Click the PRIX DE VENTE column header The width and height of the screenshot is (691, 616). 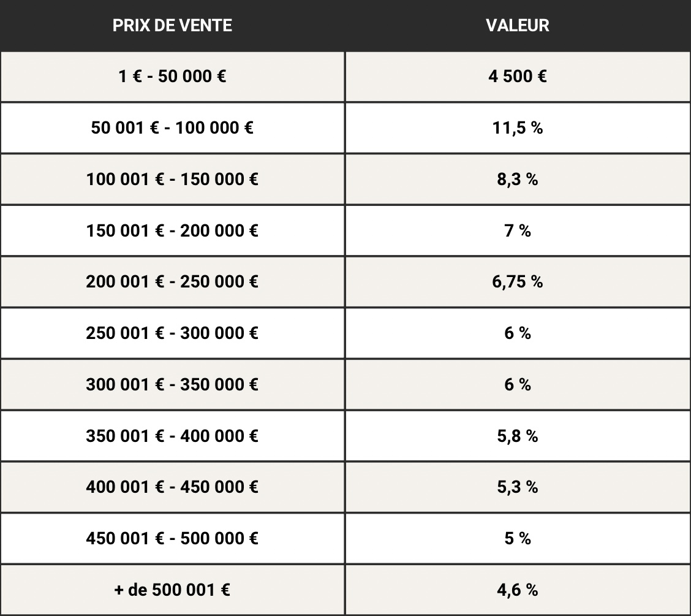(x=172, y=26)
